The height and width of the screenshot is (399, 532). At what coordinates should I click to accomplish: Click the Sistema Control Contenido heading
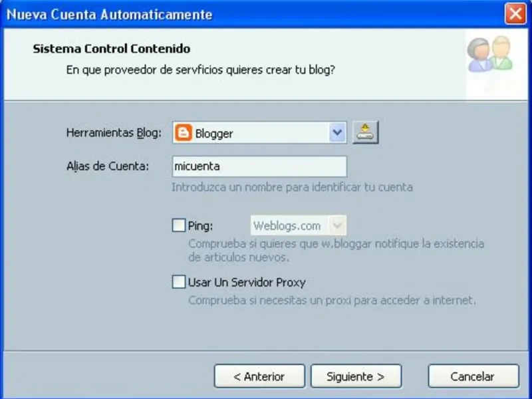111,49
